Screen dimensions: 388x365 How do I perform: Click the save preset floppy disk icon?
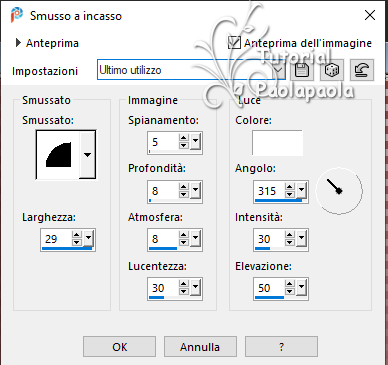pyautogui.click(x=302, y=70)
